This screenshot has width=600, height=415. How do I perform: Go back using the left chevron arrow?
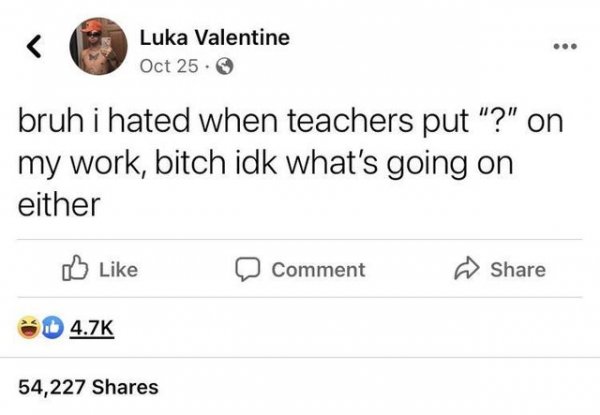click(34, 46)
